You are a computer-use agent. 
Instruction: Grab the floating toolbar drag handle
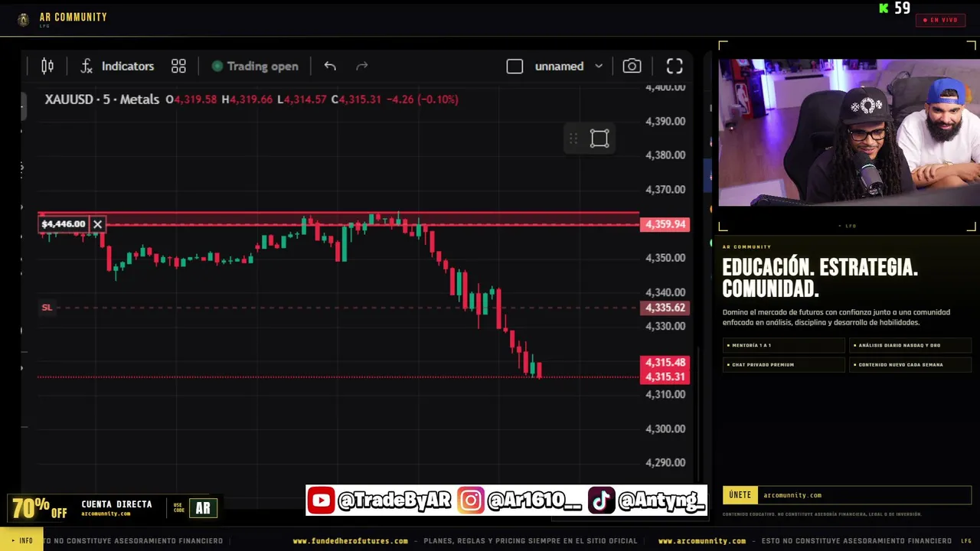[x=573, y=139]
